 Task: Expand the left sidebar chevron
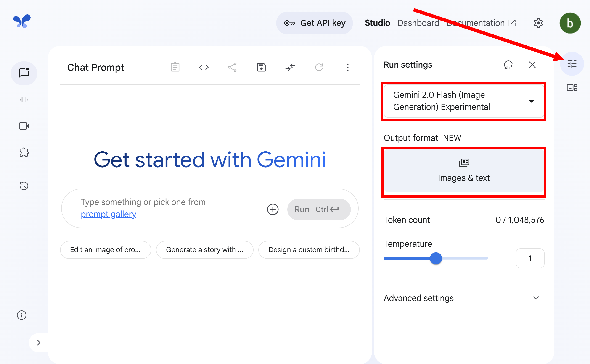pos(39,343)
